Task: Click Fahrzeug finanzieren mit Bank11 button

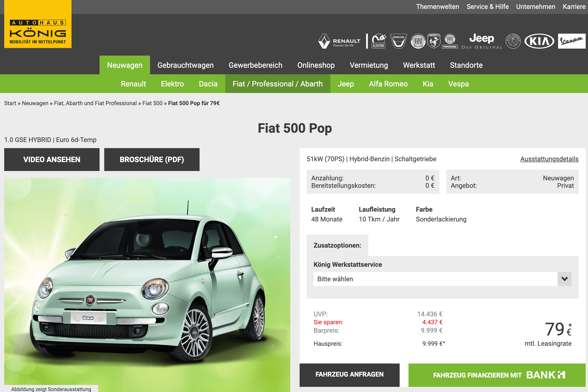Action: [x=497, y=375]
